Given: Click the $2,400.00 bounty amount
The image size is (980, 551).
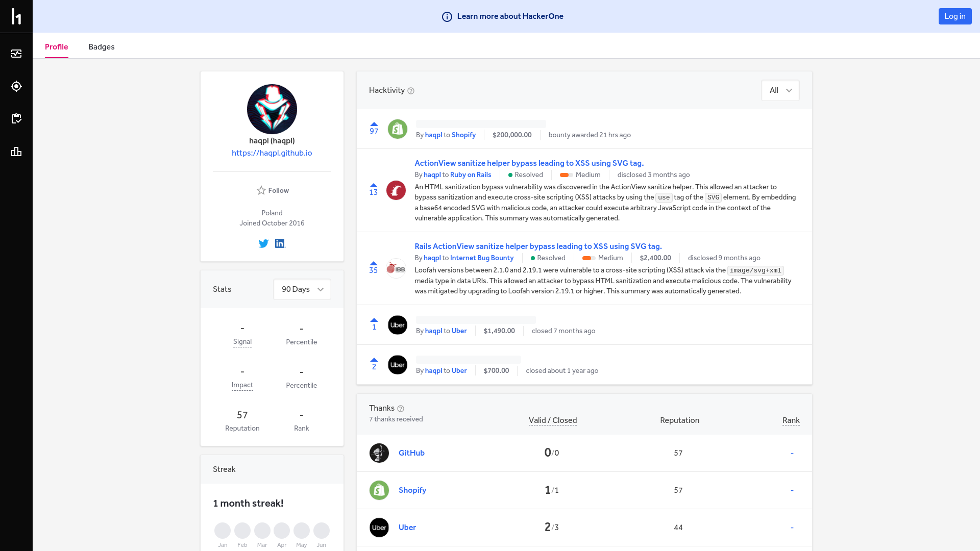Looking at the screenshot, I should [x=655, y=258].
